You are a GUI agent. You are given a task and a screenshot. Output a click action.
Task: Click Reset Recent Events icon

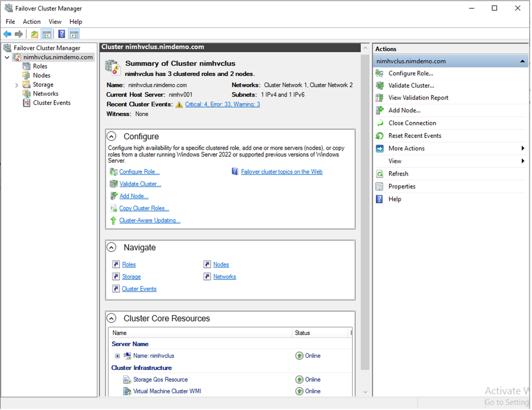[x=380, y=136]
